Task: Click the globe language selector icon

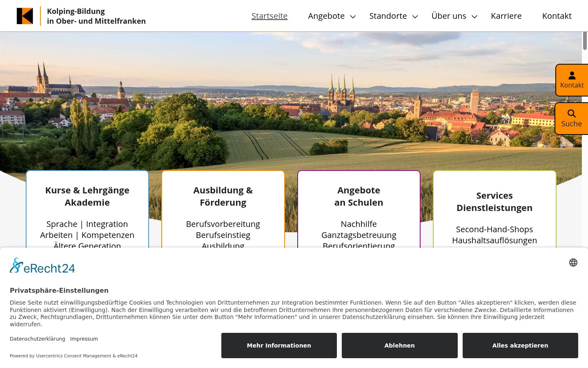Action: pyautogui.click(x=573, y=263)
